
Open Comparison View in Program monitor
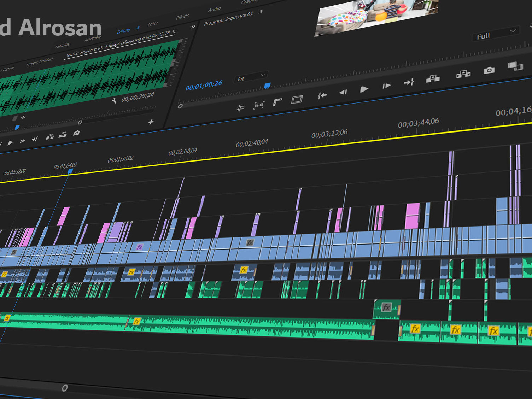pyautogui.click(x=515, y=66)
